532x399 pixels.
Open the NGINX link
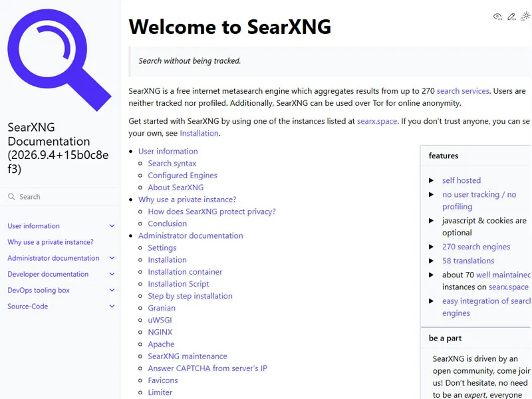tap(160, 332)
